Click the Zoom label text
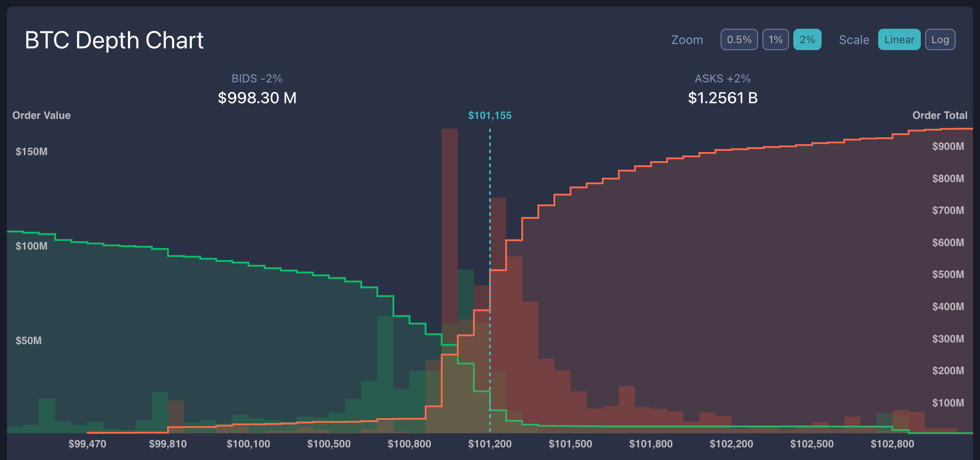 click(687, 40)
